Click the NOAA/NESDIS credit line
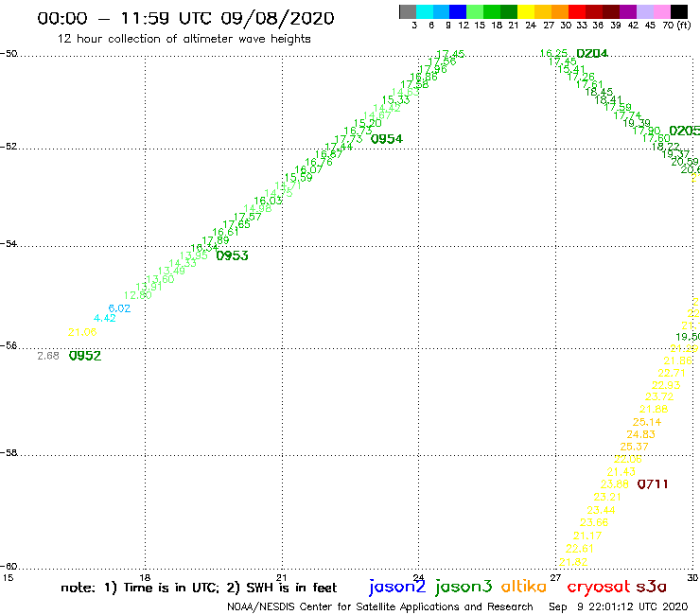The image size is (700, 615). pyautogui.click(x=380, y=606)
